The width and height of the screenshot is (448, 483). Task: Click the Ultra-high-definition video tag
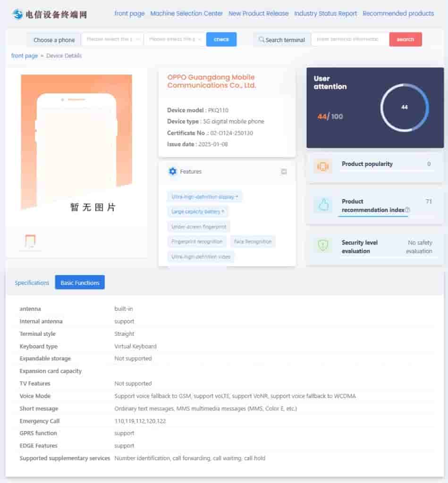(x=201, y=257)
